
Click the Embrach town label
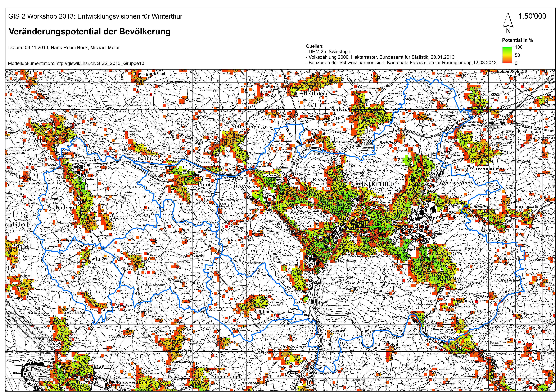click(67, 207)
